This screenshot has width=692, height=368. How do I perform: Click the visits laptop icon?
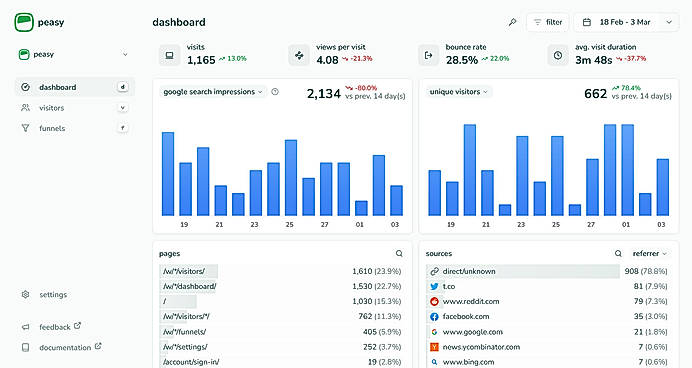tap(169, 55)
